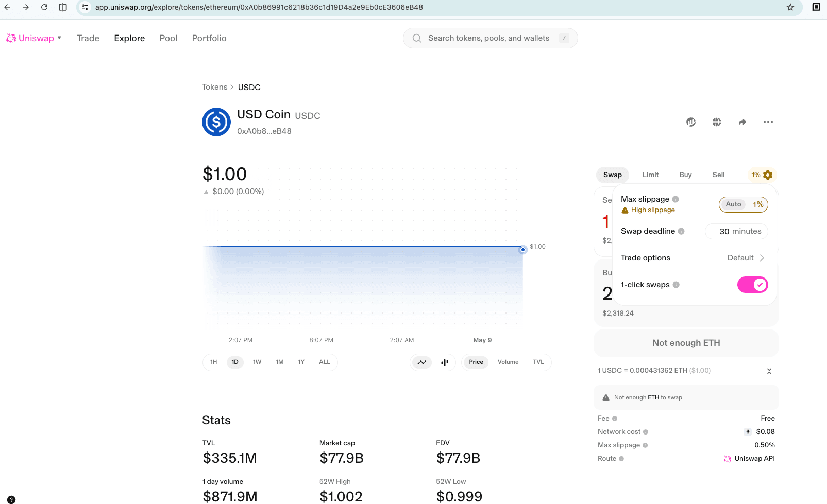
Task: Show info for Fee row
Action: coord(615,419)
